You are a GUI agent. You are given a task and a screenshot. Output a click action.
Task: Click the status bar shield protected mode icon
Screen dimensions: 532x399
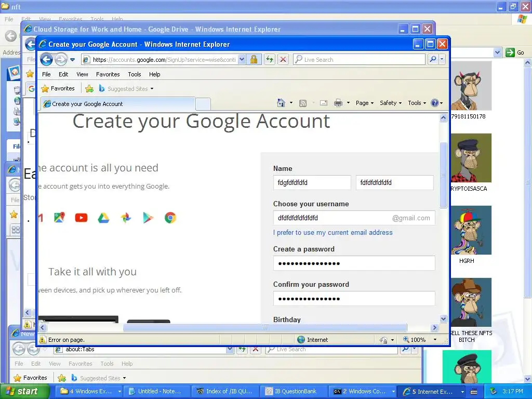(383, 340)
